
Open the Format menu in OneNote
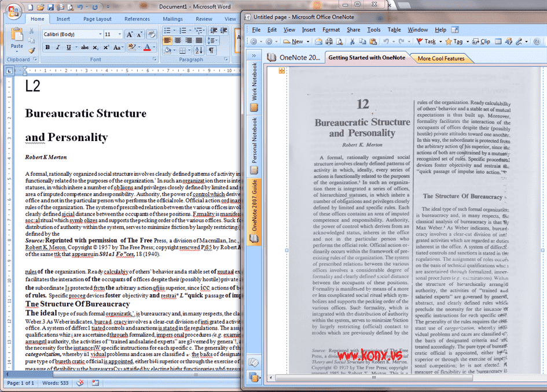[331, 30]
